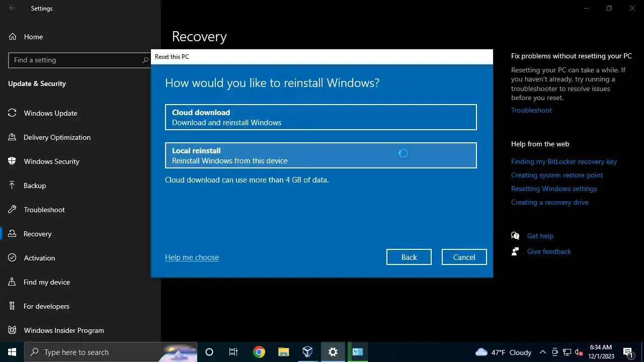Click the muted volume icon in tray
The image size is (644, 362).
tap(579, 352)
